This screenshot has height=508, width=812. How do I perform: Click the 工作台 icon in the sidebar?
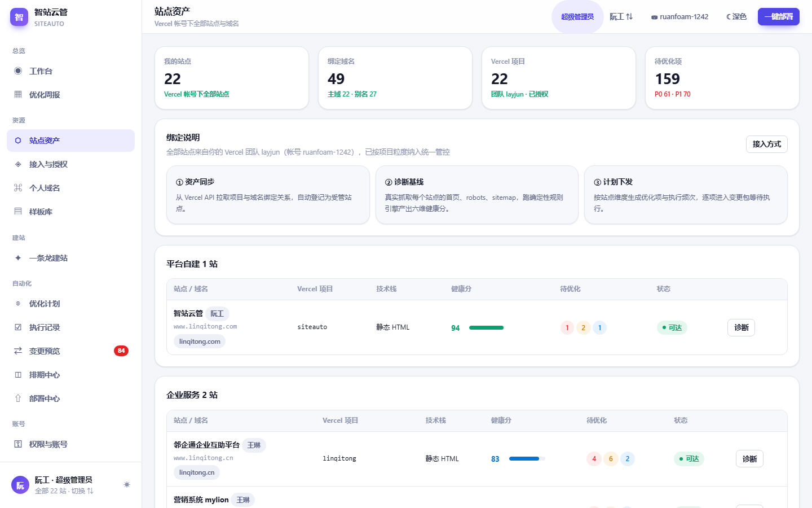18,71
